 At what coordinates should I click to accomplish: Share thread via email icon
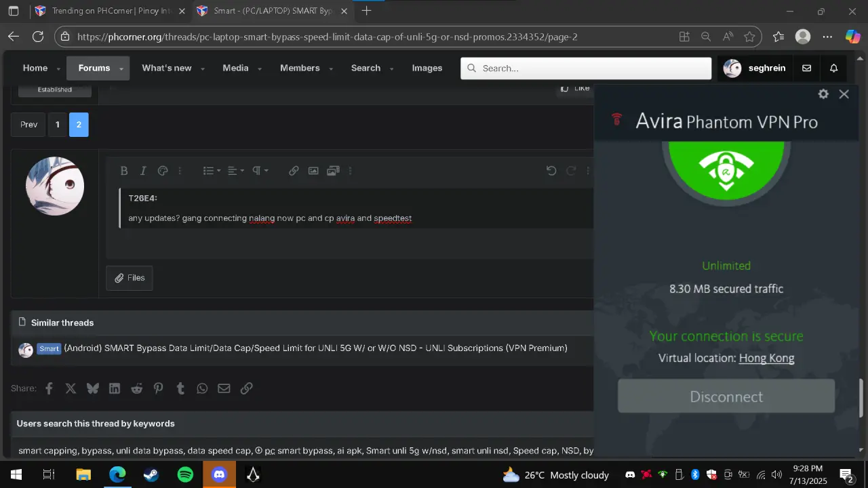224,388
